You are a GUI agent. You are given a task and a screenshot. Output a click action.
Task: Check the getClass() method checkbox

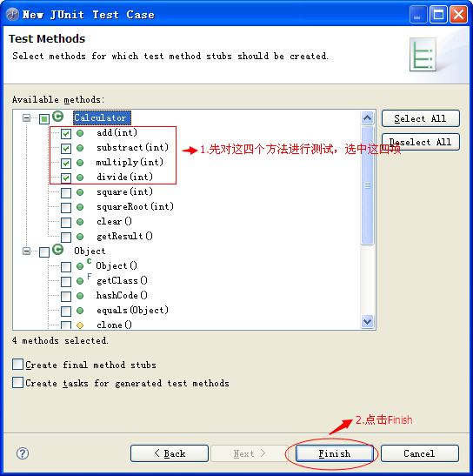pos(66,282)
